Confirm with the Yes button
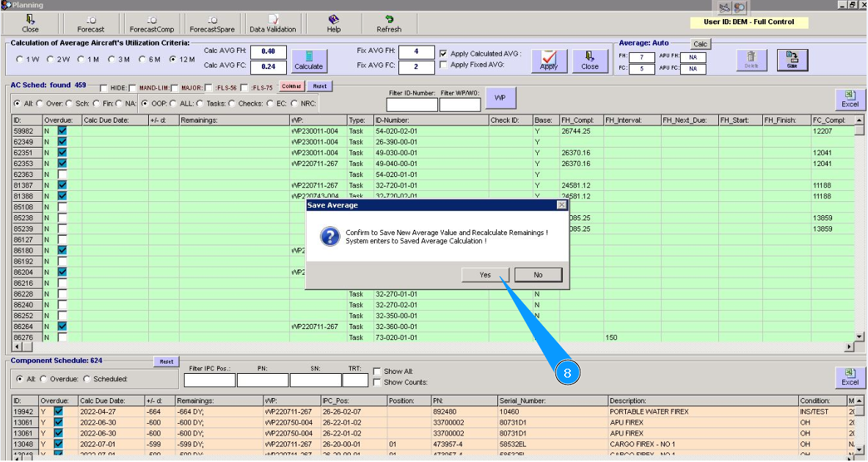Screen dimensions: 868x462 click(486, 275)
